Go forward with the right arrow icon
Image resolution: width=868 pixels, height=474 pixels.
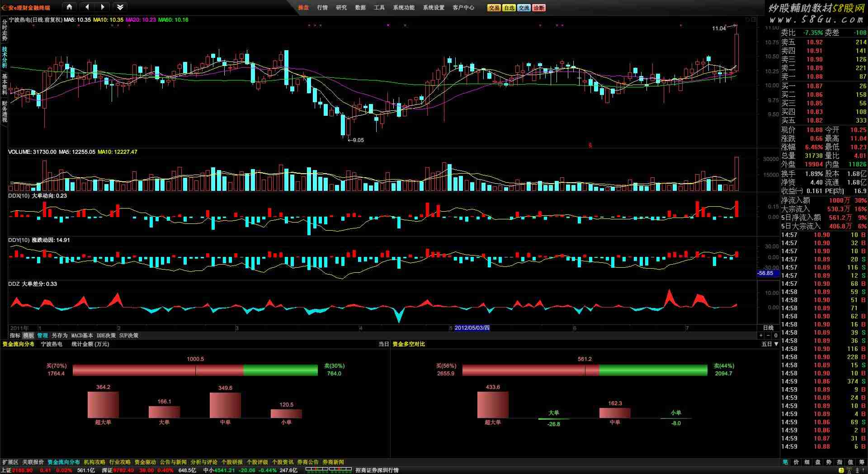click(103, 7)
